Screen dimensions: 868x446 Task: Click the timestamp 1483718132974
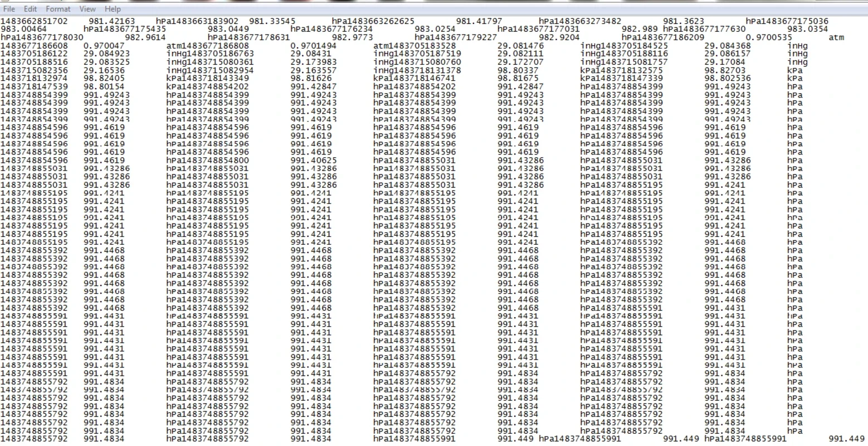pos(34,79)
